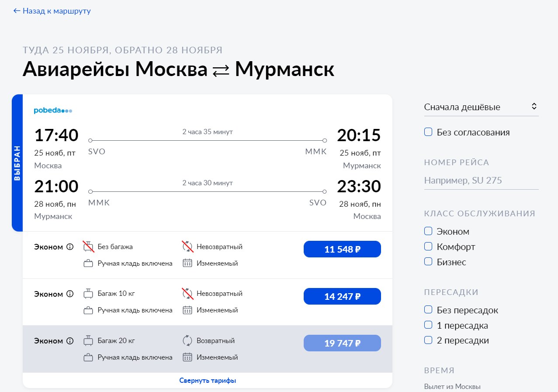Click calendar 'Изменяемый' icon in 19 747 ₽ row
The image size is (558, 392).
pos(187,357)
